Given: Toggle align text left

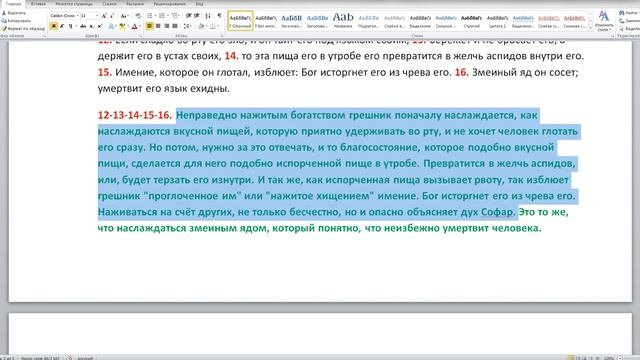Looking at the screenshot, I should [149, 26].
